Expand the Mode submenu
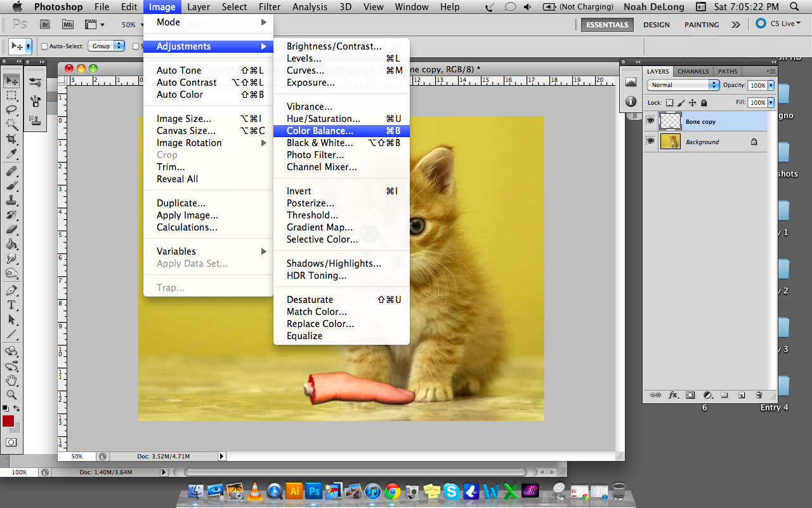 (x=208, y=22)
